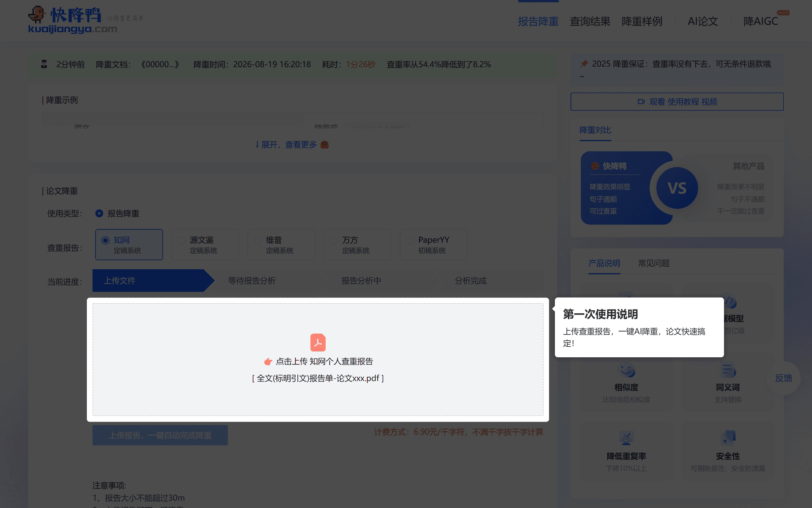This screenshot has height=508, width=812.
Task: Click the 注意事项 heading text
Action: click(109, 486)
